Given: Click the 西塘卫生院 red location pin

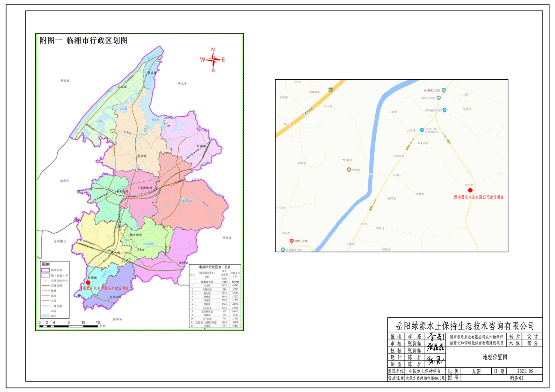Looking at the screenshot, I should coord(291,241).
